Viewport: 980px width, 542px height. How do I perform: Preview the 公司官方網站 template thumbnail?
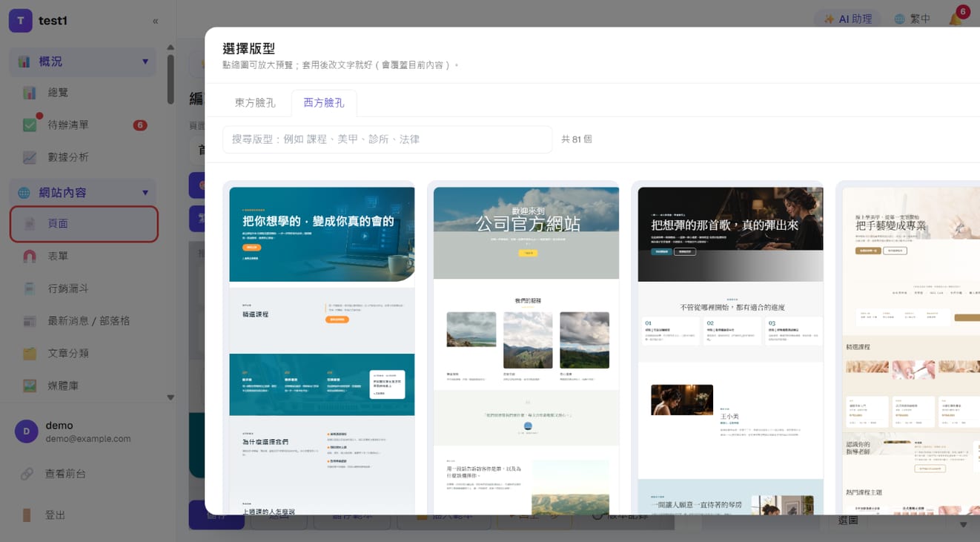point(526,350)
